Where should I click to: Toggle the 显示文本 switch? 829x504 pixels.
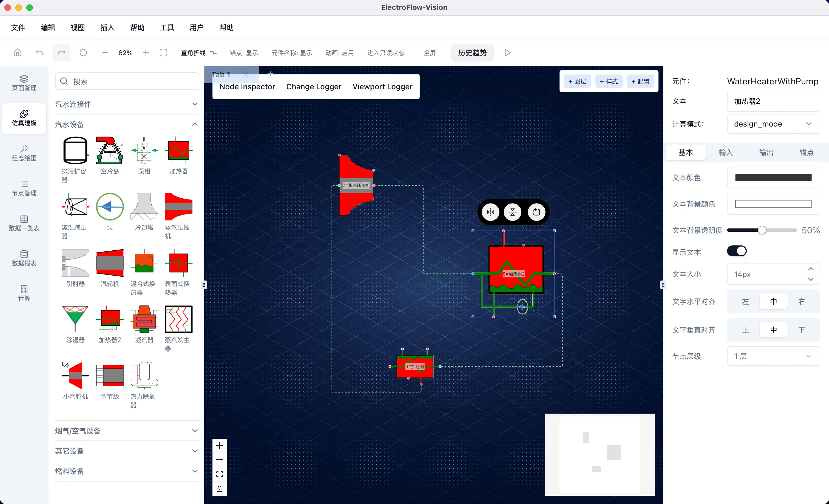pyautogui.click(x=737, y=251)
